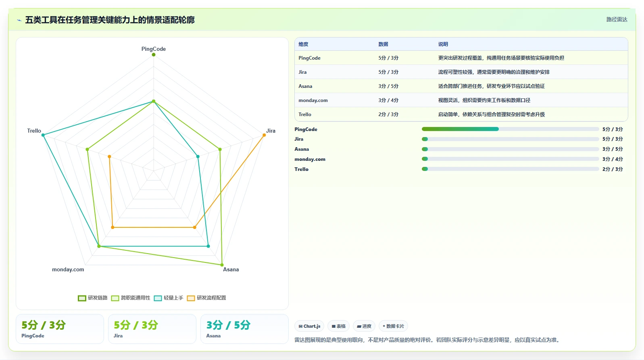Click the PingCode progress bar
The image size is (644, 360).
[x=510, y=129]
